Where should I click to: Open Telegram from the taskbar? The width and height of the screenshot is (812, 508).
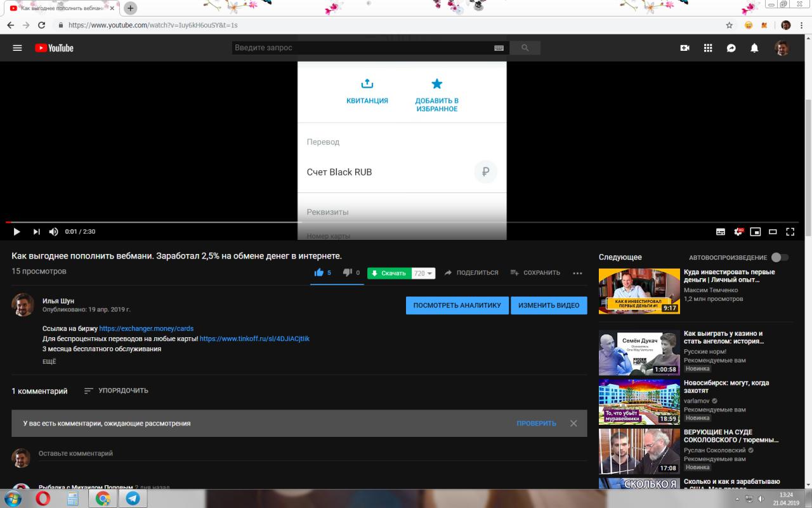(133, 498)
